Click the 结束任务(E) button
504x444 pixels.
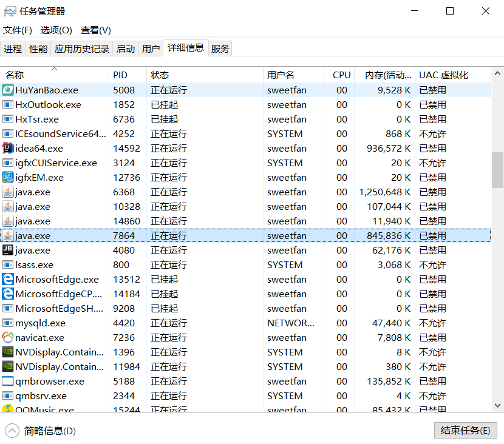pos(465,430)
